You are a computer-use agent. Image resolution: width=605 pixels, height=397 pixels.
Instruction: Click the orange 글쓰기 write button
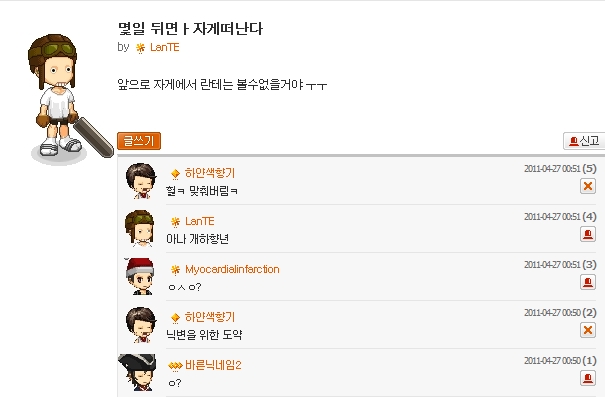pyautogui.click(x=139, y=141)
